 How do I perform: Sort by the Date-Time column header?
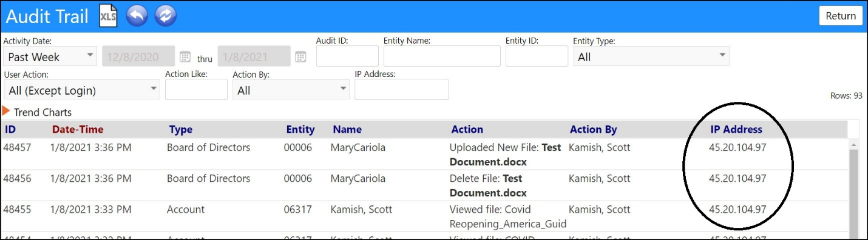click(78, 129)
